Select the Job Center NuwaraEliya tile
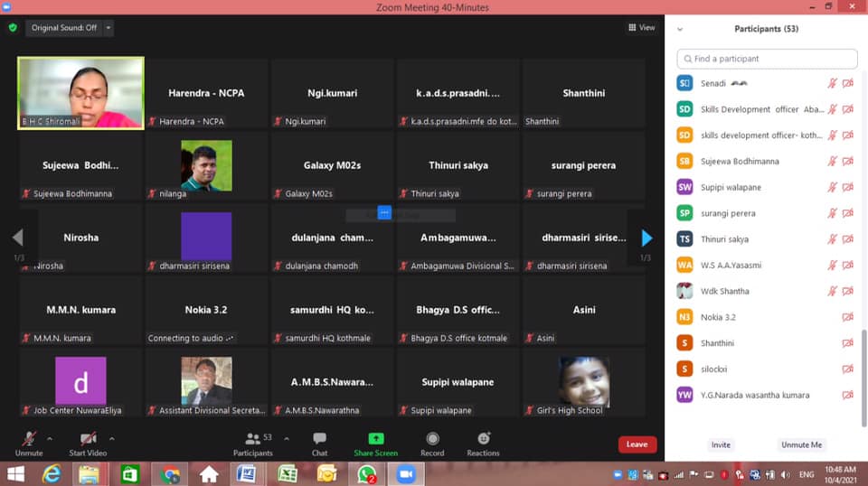This screenshot has height=486, width=868. coord(80,382)
